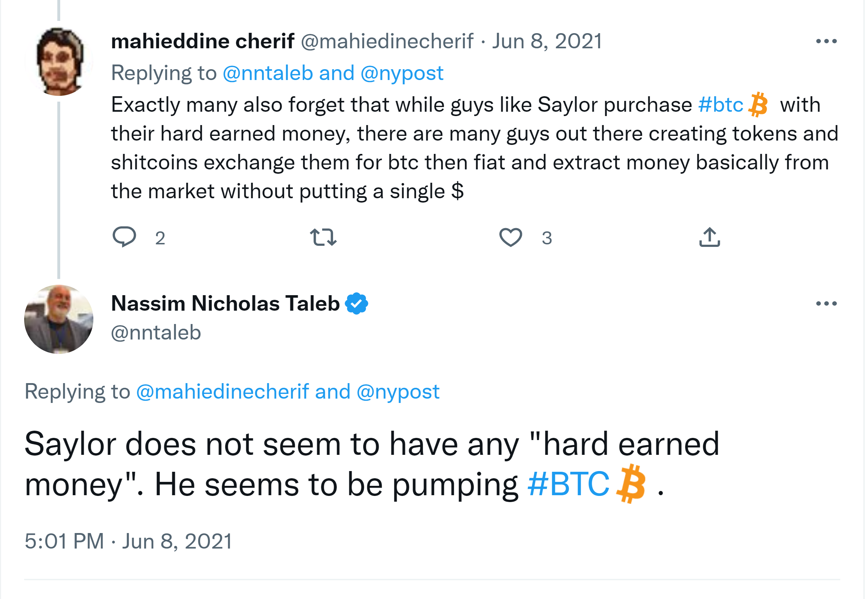Click the Bitcoin emoji in Taleb's tweet

pyautogui.click(x=632, y=484)
